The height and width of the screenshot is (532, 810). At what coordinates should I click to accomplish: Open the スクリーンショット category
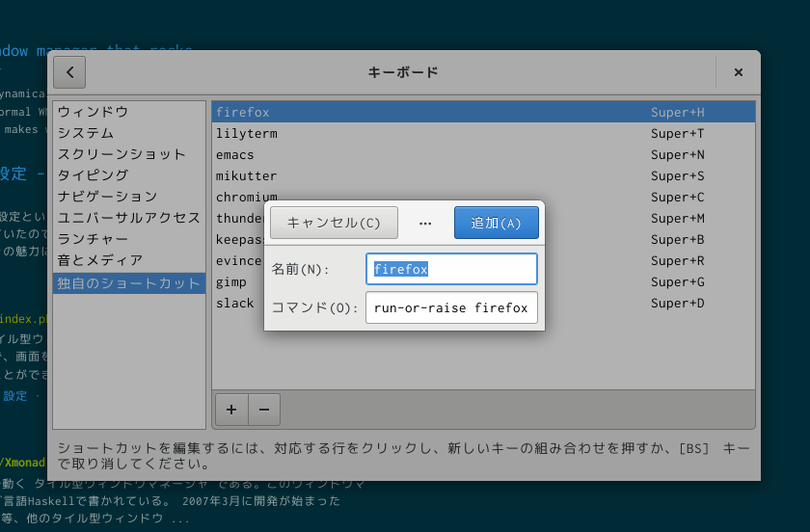coord(129,154)
